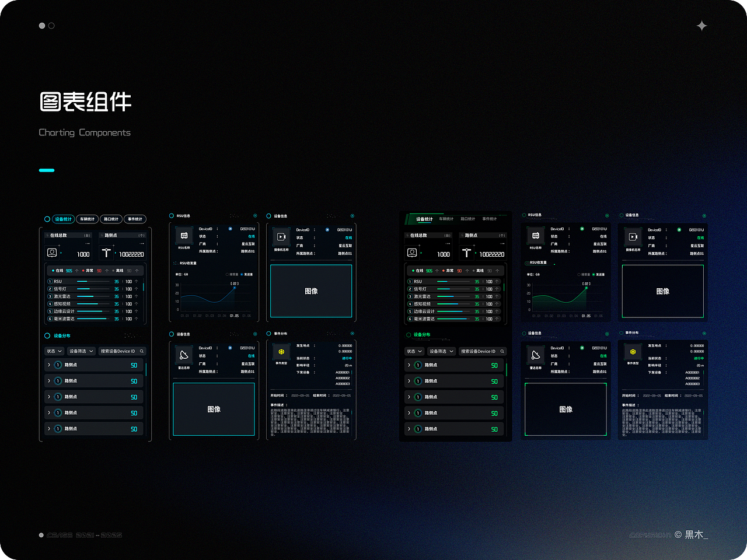Click the green 感知视频 list row label
The width and height of the screenshot is (747, 560).
click(x=422, y=304)
